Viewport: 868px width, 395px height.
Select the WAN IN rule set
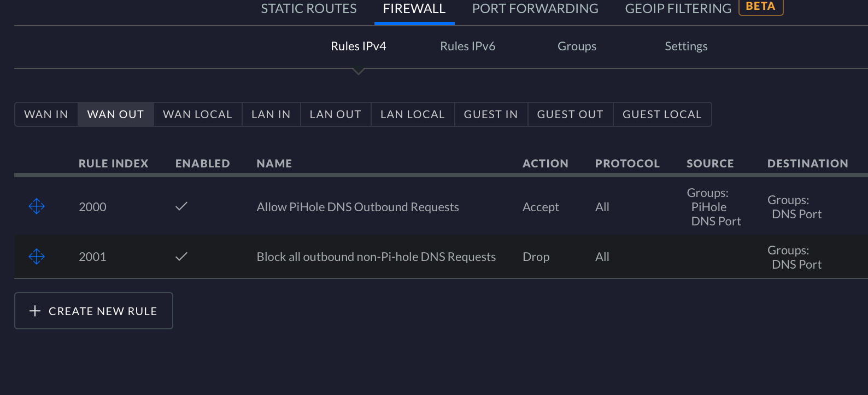click(x=46, y=114)
